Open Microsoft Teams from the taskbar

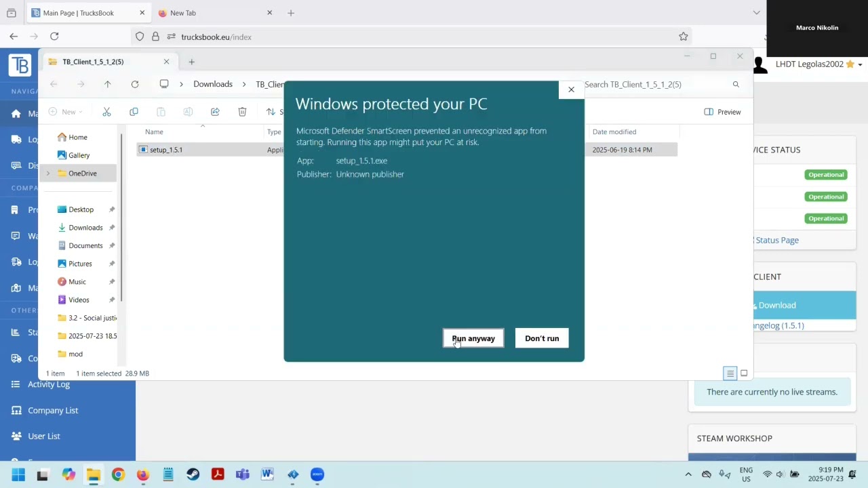coord(242,474)
